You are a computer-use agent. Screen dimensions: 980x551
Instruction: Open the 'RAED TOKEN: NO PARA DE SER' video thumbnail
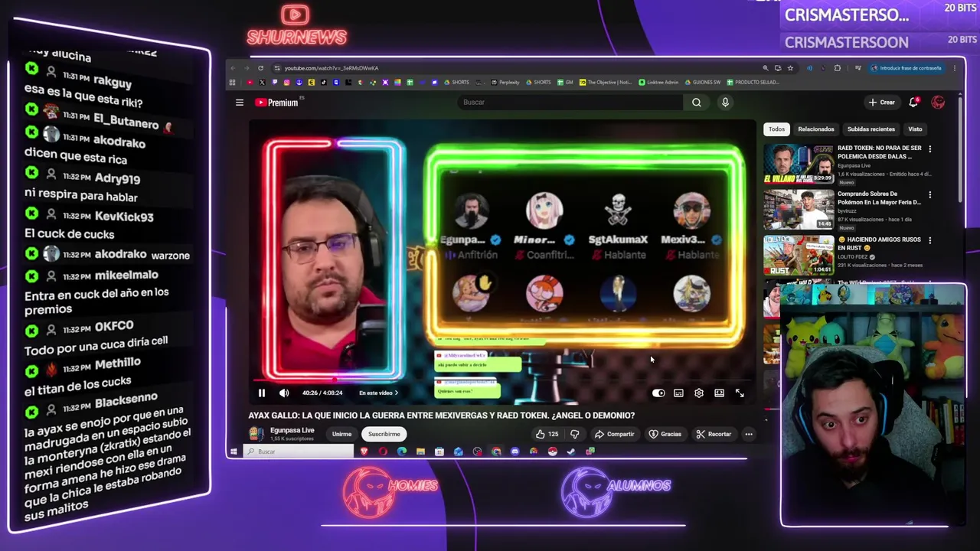click(798, 164)
